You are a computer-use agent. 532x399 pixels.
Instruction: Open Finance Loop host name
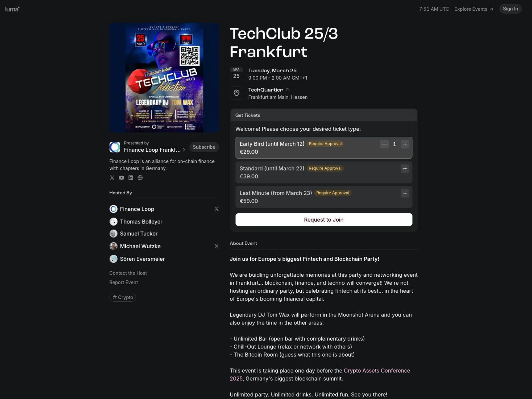pyautogui.click(x=137, y=209)
